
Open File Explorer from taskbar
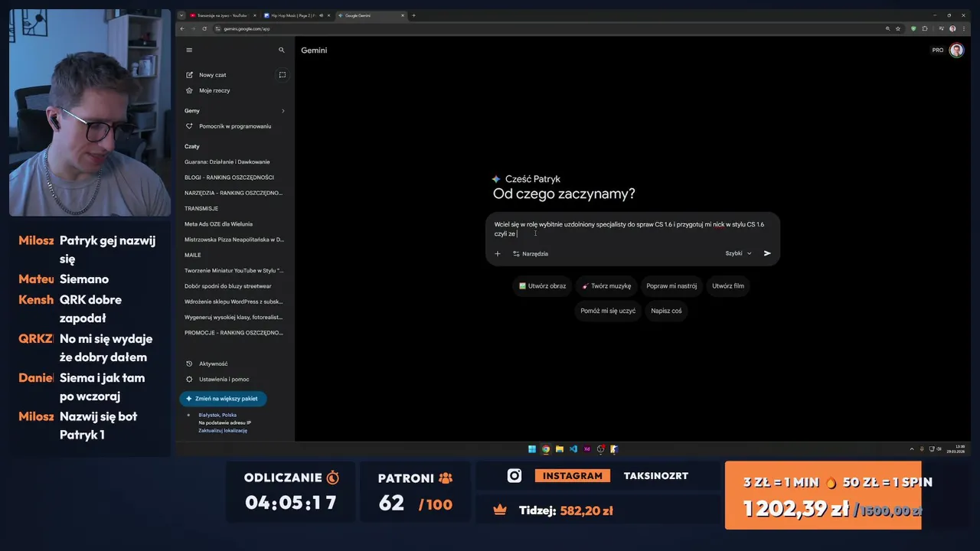pos(560,449)
